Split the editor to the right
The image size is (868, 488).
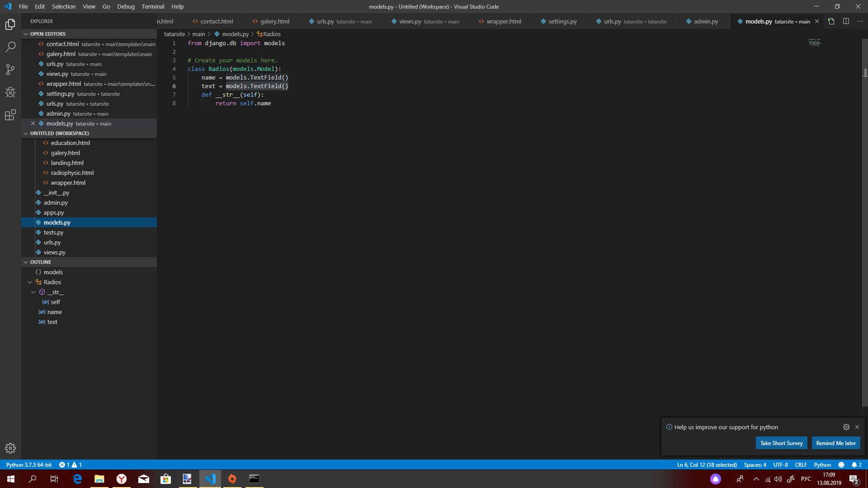(x=846, y=21)
